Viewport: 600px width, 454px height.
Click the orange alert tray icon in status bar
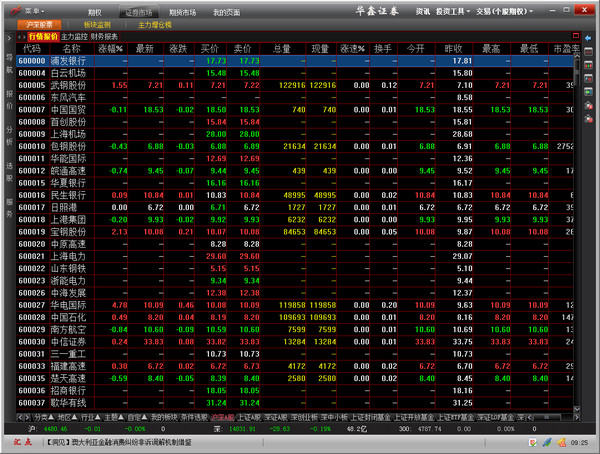[x=561, y=443]
